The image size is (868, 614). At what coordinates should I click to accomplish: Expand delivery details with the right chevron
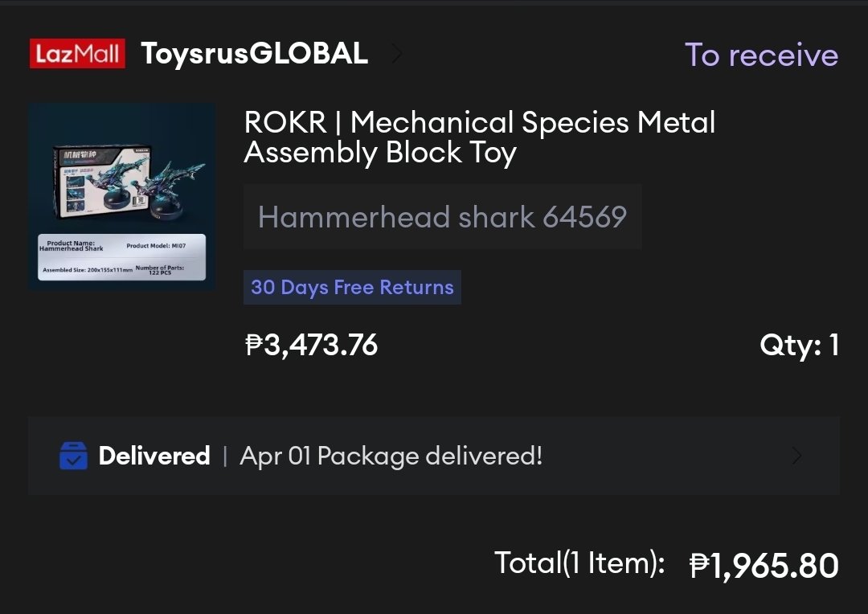click(x=796, y=456)
